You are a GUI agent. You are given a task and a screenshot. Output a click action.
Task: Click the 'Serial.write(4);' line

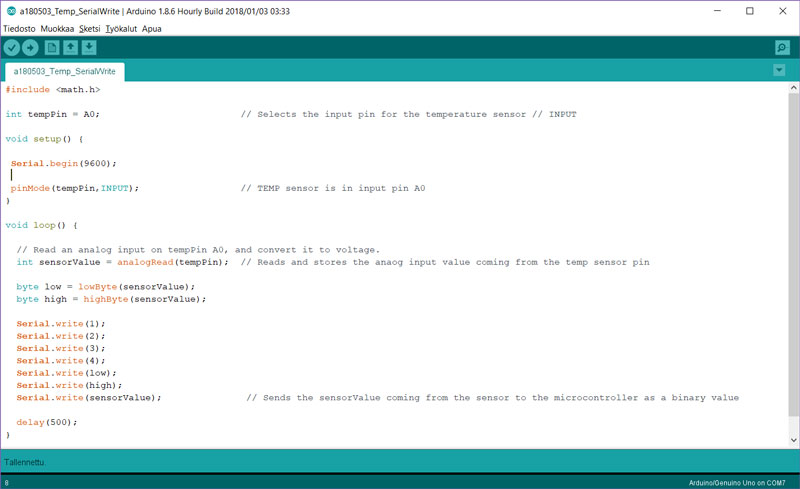(61, 360)
